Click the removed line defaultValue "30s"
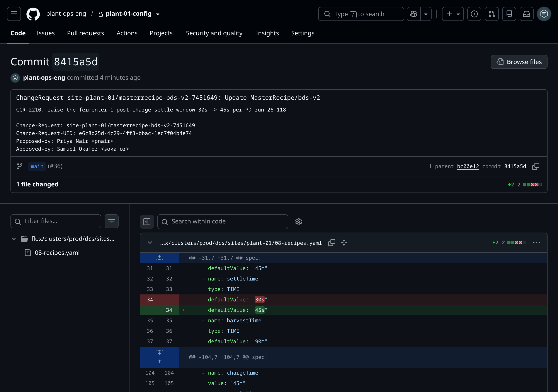This screenshot has width=558, height=392. [344, 300]
